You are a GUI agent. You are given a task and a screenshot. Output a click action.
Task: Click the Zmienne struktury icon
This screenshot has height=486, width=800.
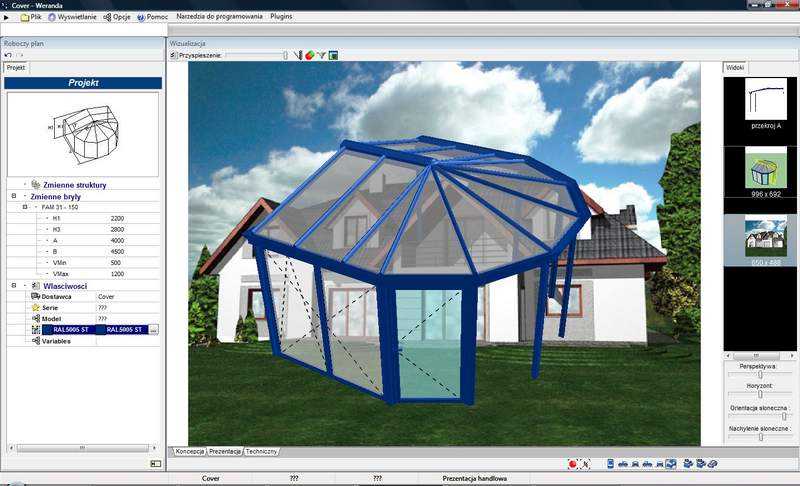tap(35, 184)
